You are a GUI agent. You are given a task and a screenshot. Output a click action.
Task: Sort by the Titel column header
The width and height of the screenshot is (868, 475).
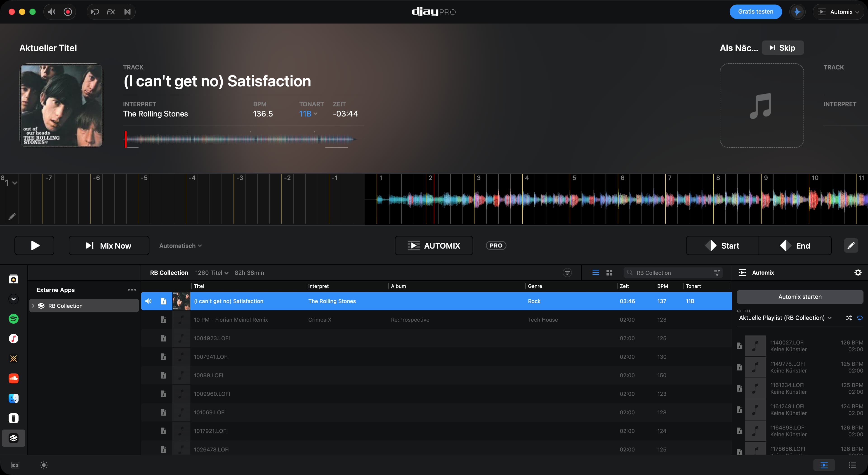coord(199,286)
